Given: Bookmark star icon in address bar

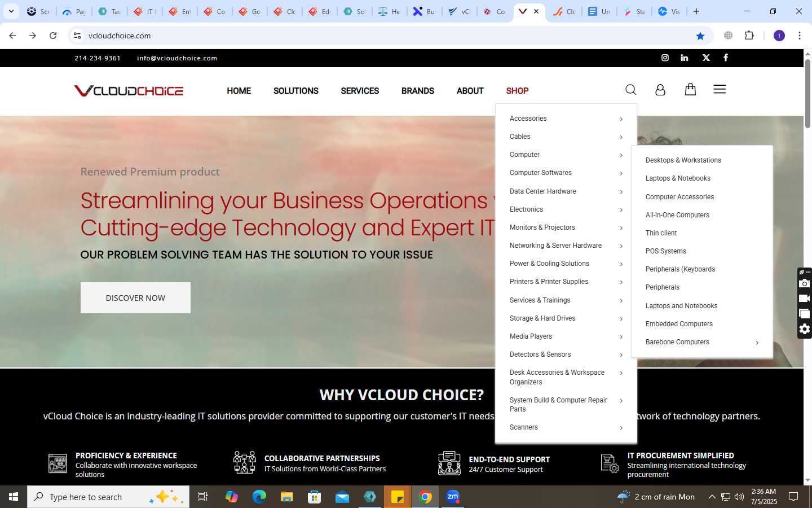Looking at the screenshot, I should (700, 36).
